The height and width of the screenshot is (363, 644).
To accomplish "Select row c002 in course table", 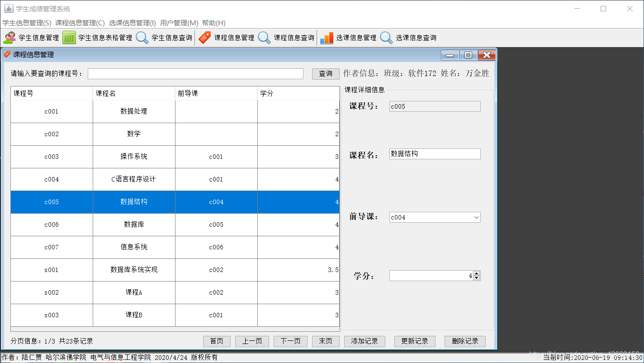I will click(x=175, y=134).
